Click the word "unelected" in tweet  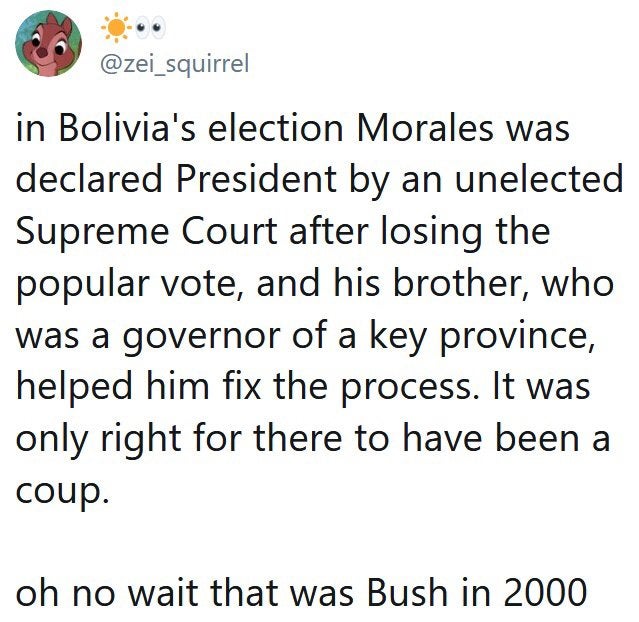tap(539, 179)
